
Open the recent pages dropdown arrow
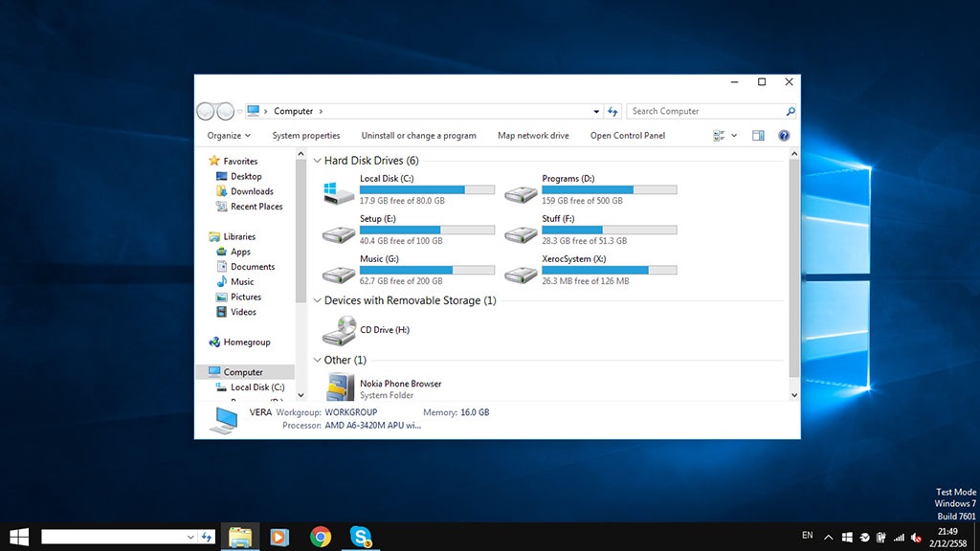pyautogui.click(x=240, y=112)
